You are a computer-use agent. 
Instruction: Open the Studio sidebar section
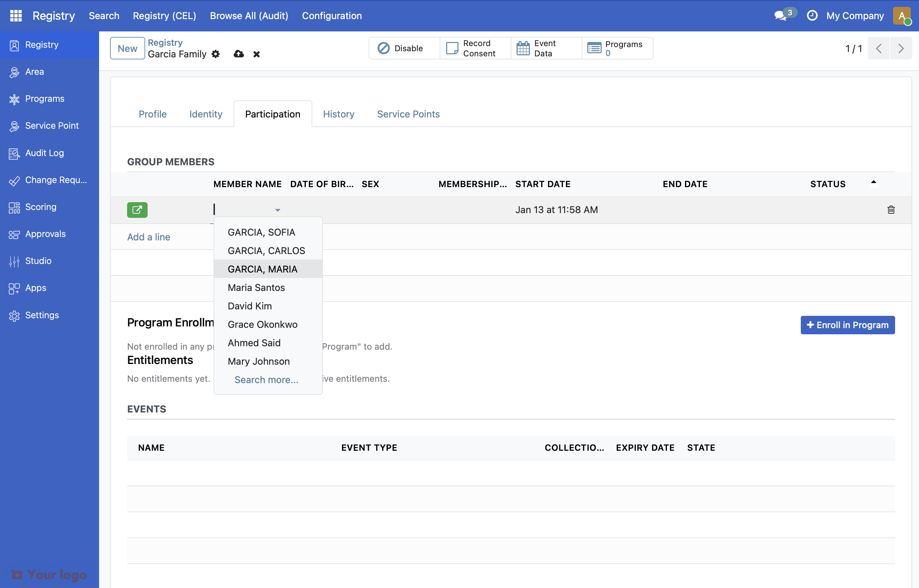tap(38, 261)
